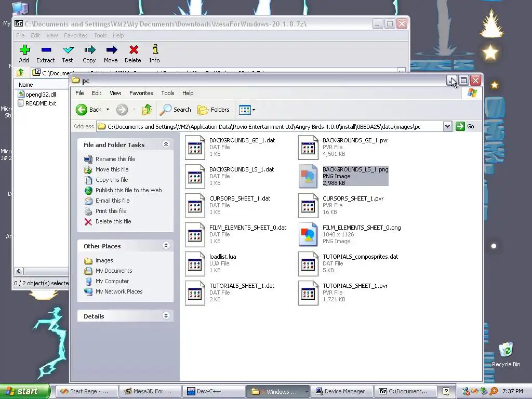Viewport: 532px width, 399px height.
Task: Open the Back history dropdown arrow
Action: click(x=108, y=110)
